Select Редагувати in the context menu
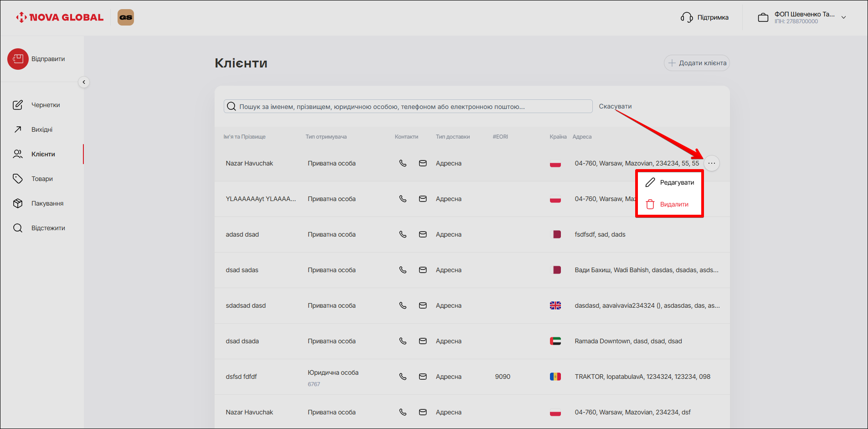This screenshot has width=868, height=429. point(670,182)
